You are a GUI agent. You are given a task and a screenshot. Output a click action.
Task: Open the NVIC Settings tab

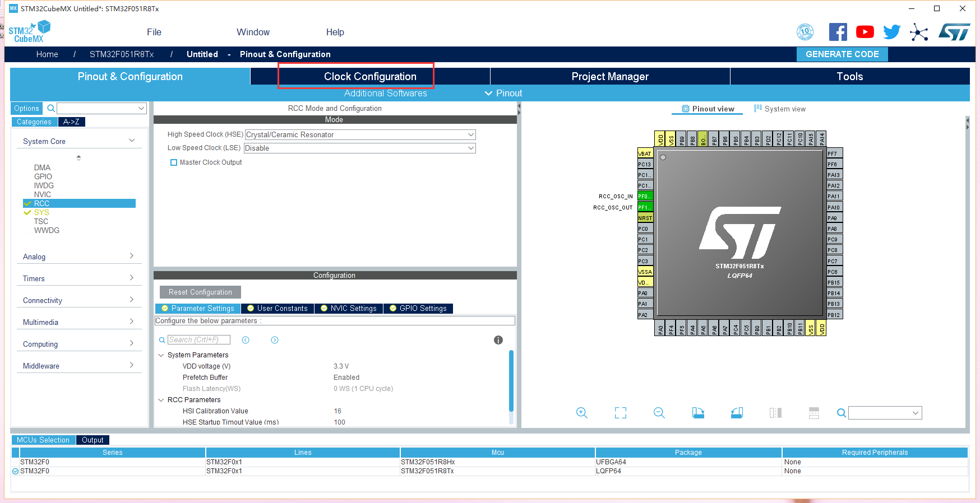(x=349, y=308)
